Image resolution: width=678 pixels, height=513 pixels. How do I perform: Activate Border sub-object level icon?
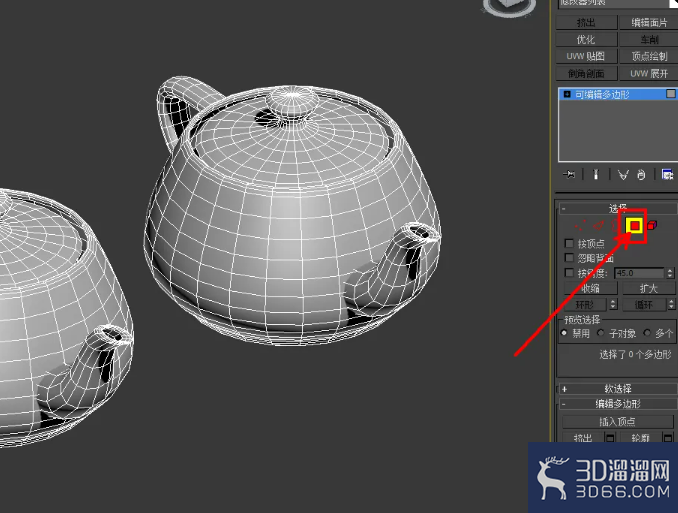tap(616, 225)
